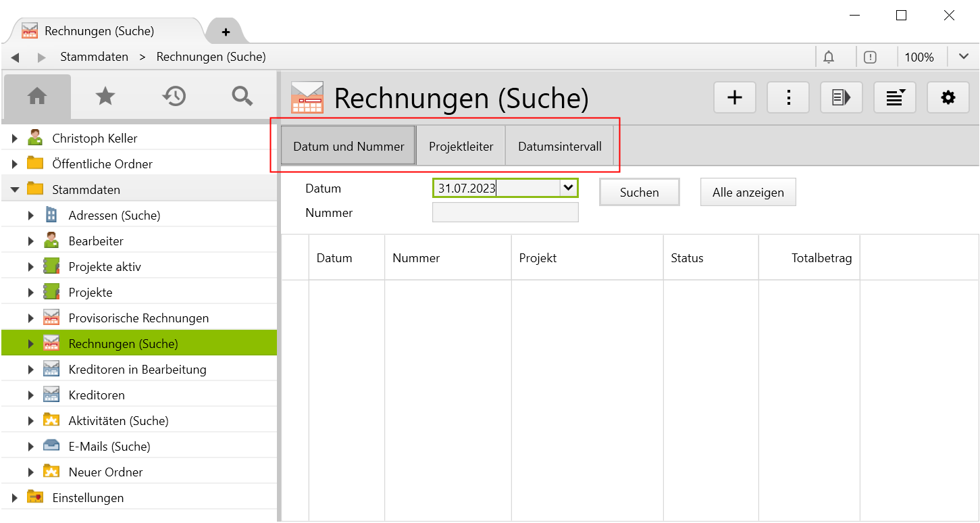Click the notification bell icon
This screenshot has height=523, width=980.
(x=829, y=57)
